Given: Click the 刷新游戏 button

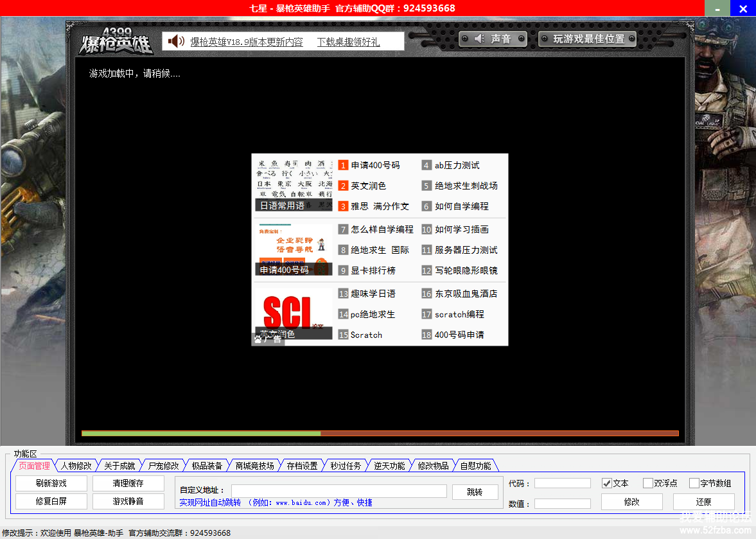Looking at the screenshot, I should 51,483.
